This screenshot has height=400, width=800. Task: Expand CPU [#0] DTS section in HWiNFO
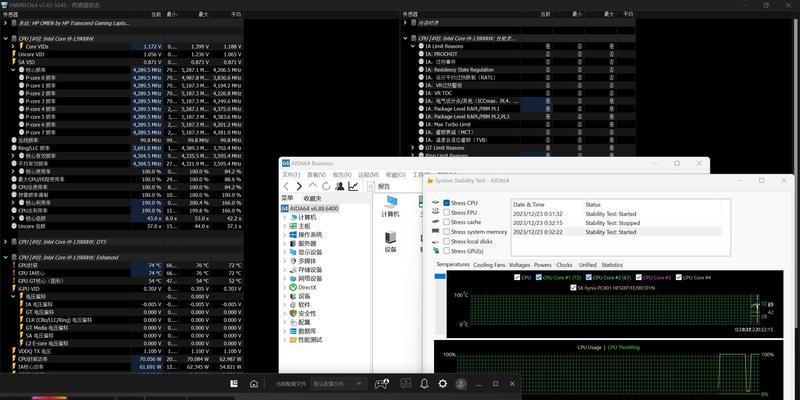(6, 241)
